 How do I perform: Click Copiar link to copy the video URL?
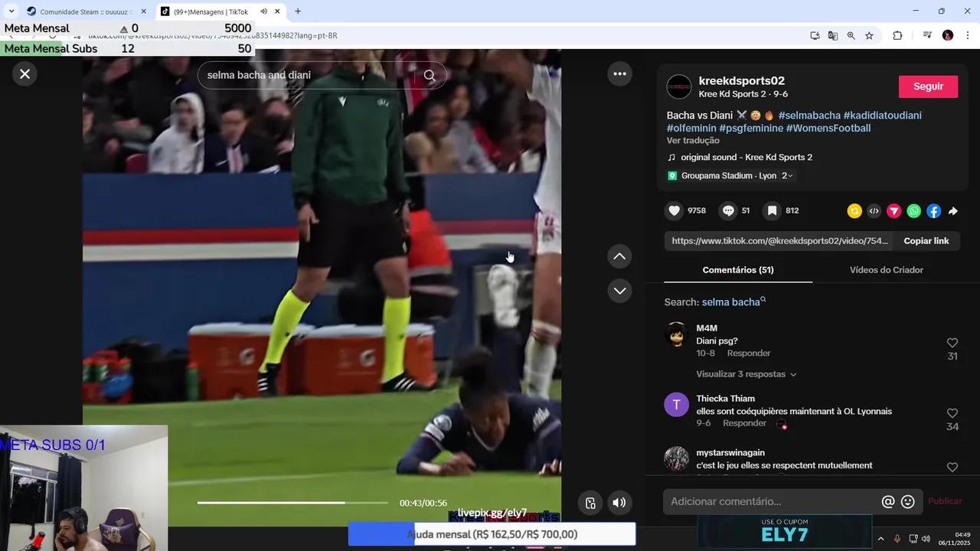[926, 240]
